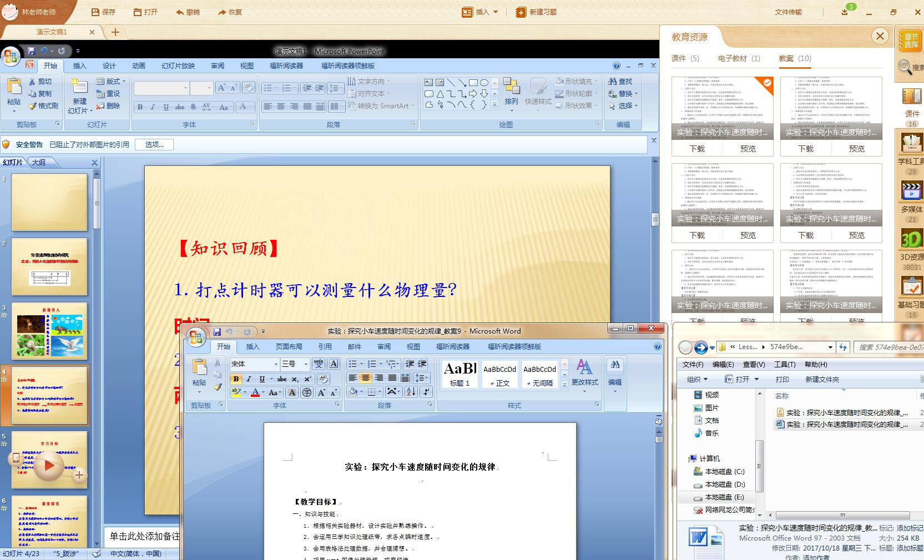Open the 页面布局 tab in Word
Screen dimensions: 924x560
pyautogui.click(x=289, y=346)
